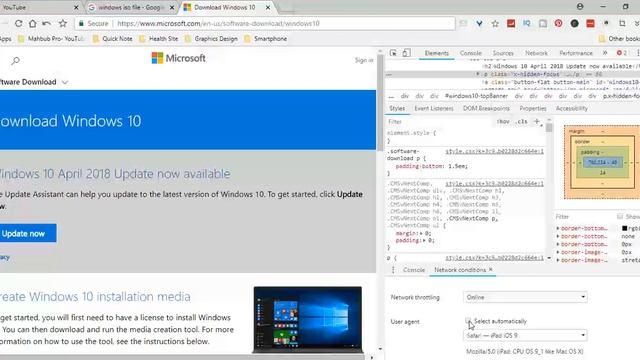Expand the Software Download menu chevron
Viewport: 640px width, 360px height.
(65, 82)
